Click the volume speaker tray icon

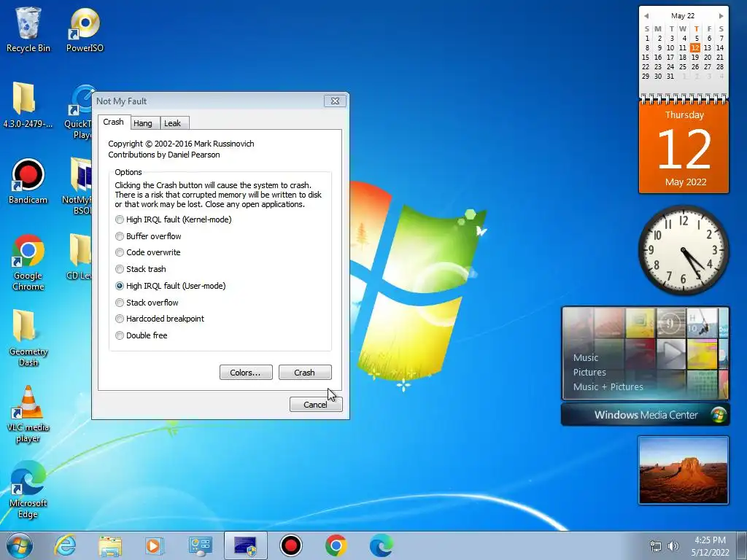click(673, 546)
